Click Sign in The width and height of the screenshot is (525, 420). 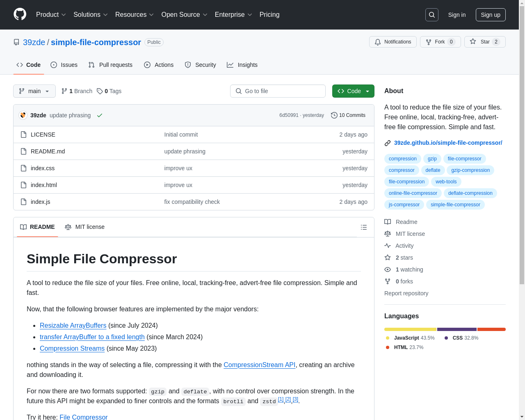457,15
